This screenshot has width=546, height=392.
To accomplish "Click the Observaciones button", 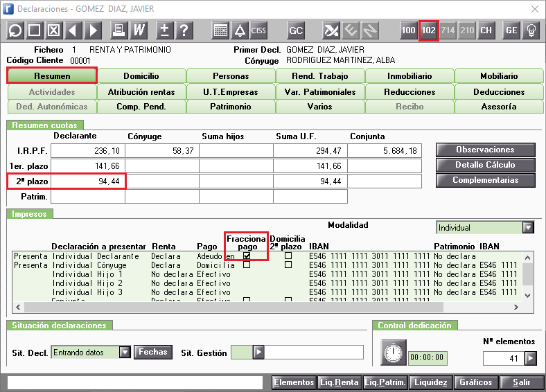I will pos(486,150).
